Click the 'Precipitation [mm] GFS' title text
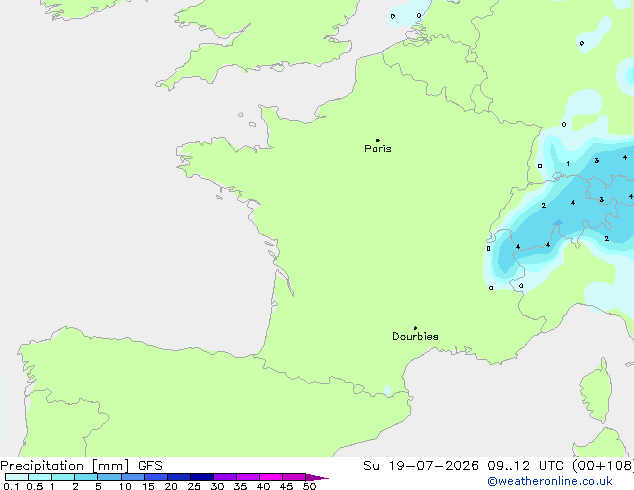 [x=81, y=466]
